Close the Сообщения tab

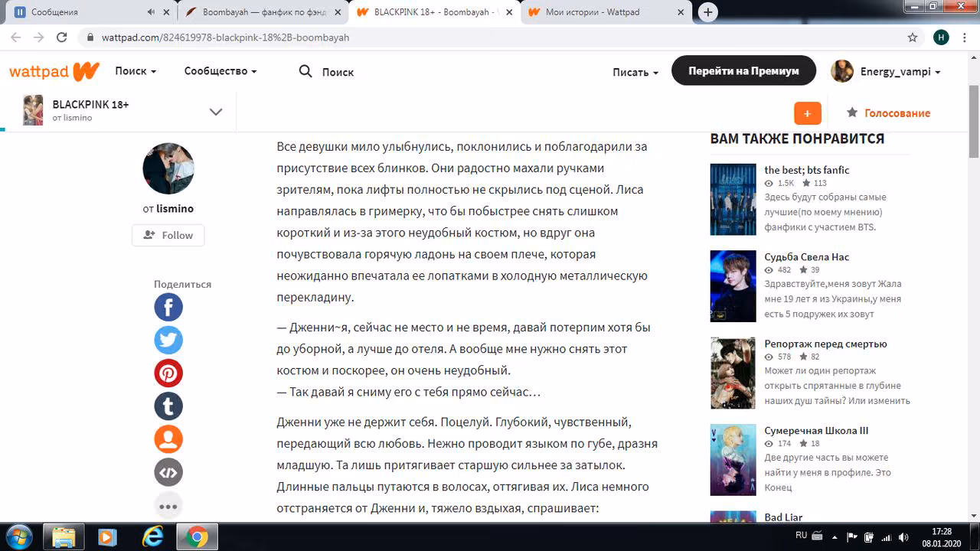click(166, 12)
